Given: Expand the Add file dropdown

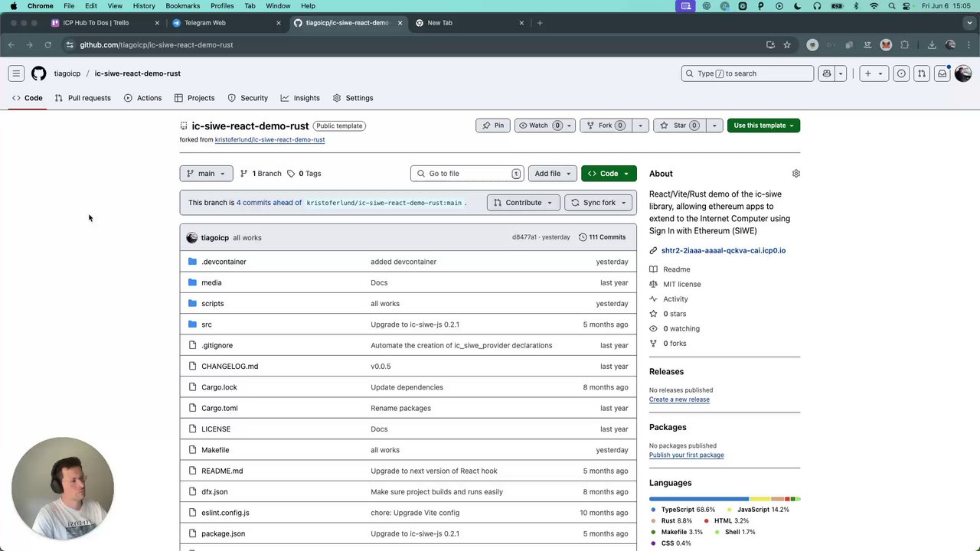Looking at the screenshot, I should point(551,174).
